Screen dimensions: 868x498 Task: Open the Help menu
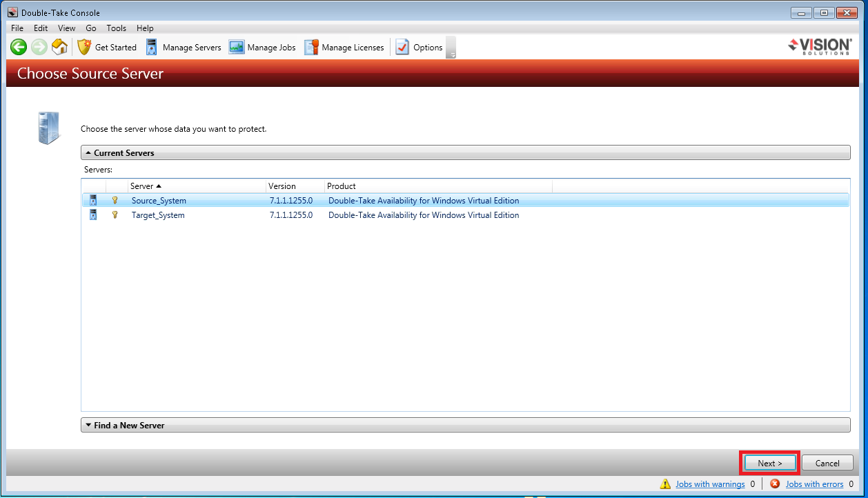(x=145, y=28)
